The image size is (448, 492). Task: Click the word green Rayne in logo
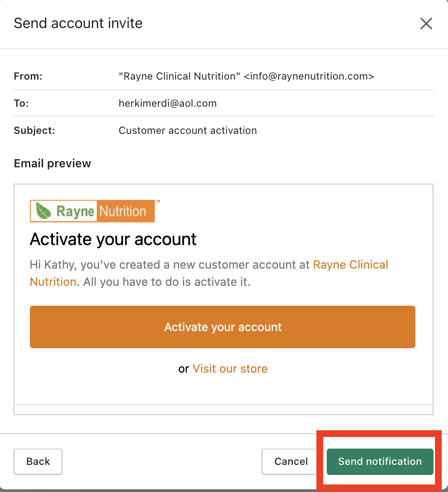tap(75, 211)
